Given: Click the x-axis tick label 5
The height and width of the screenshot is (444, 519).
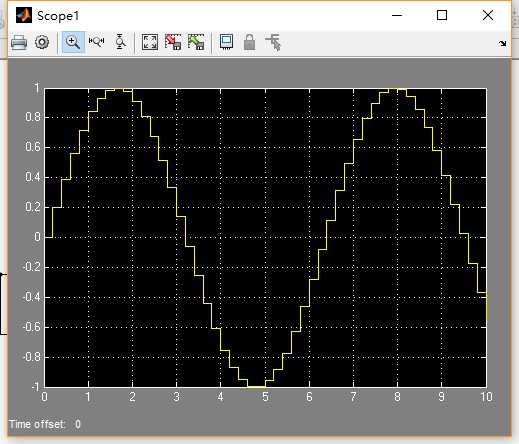Looking at the screenshot, I should point(265,397).
